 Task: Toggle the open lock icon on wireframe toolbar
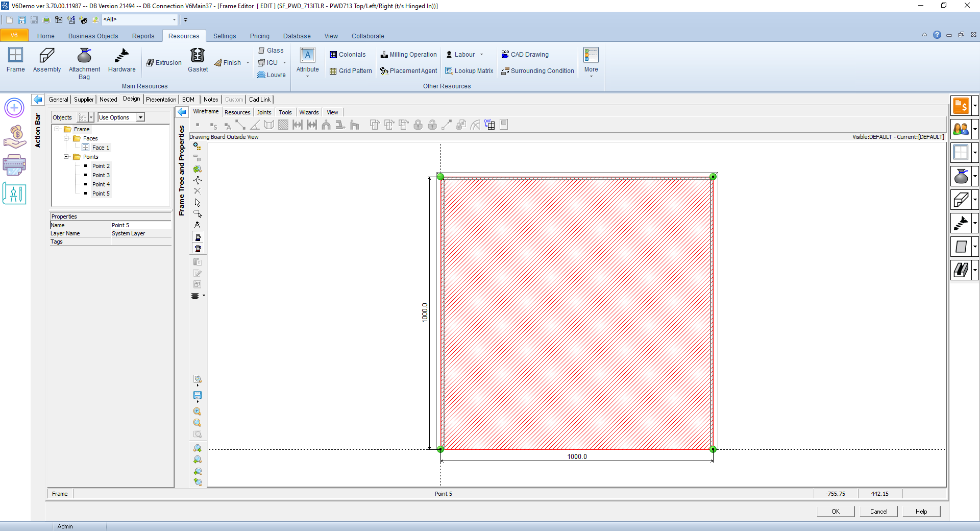432,125
